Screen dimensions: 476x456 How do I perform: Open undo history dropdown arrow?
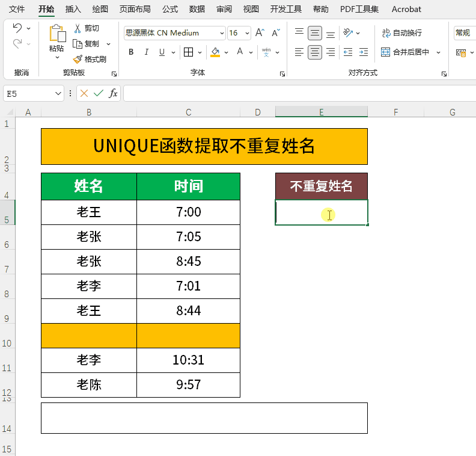click(x=28, y=28)
